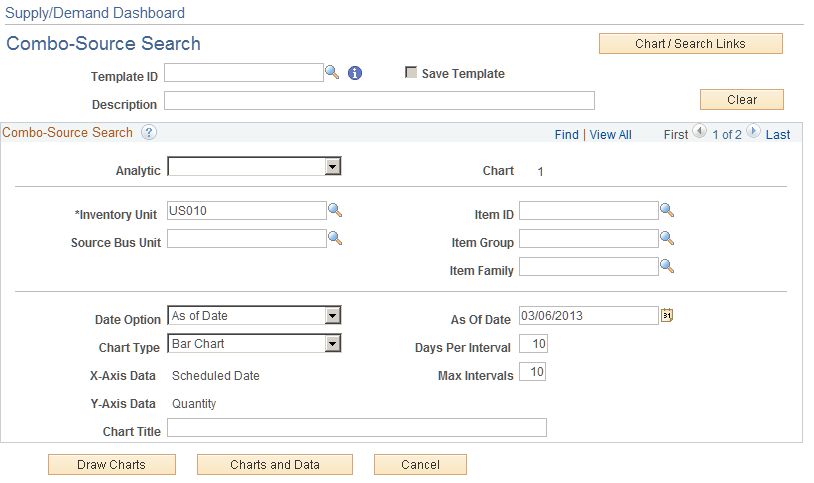Look up Item Group values
814x483 pixels.
tap(667, 238)
